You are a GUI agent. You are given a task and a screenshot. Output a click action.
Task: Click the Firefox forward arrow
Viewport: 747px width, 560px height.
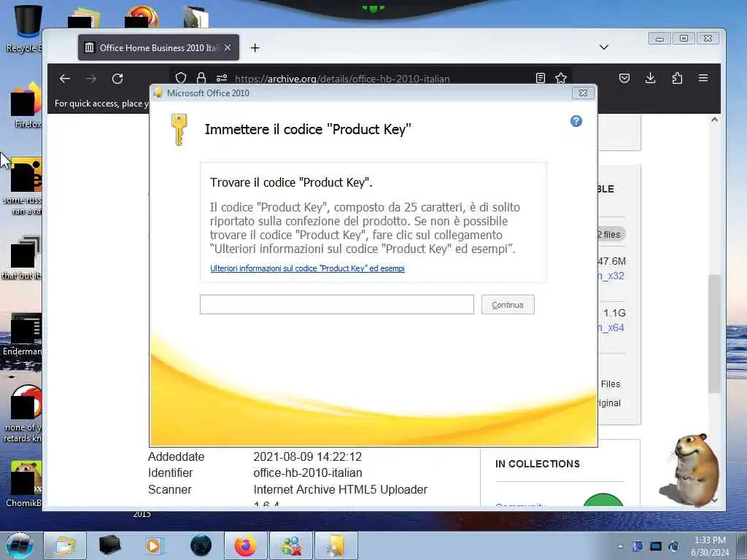(x=91, y=79)
